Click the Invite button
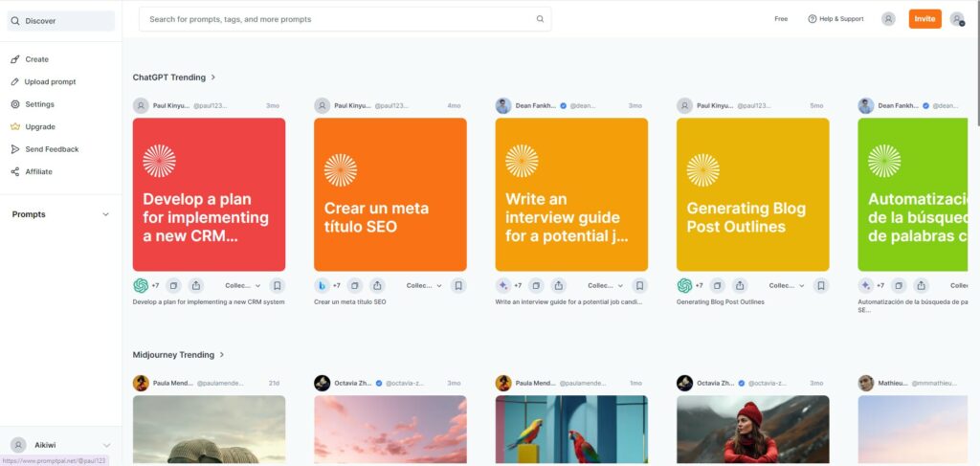Image resolution: width=980 pixels, height=466 pixels. [924, 19]
